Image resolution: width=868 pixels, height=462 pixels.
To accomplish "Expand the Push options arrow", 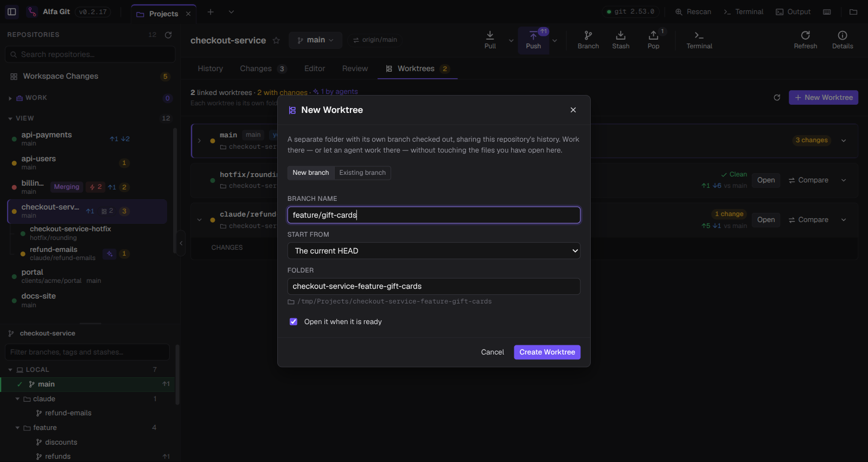I will pos(554,41).
